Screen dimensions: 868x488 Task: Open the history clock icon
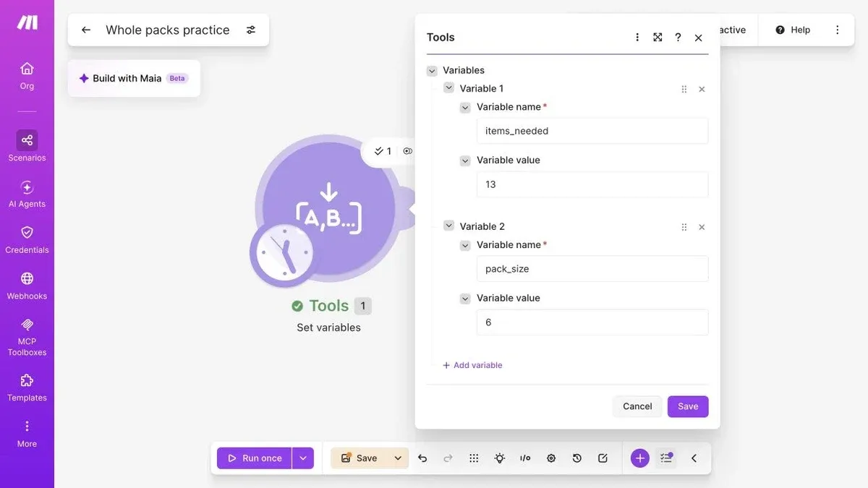coord(576,458)
